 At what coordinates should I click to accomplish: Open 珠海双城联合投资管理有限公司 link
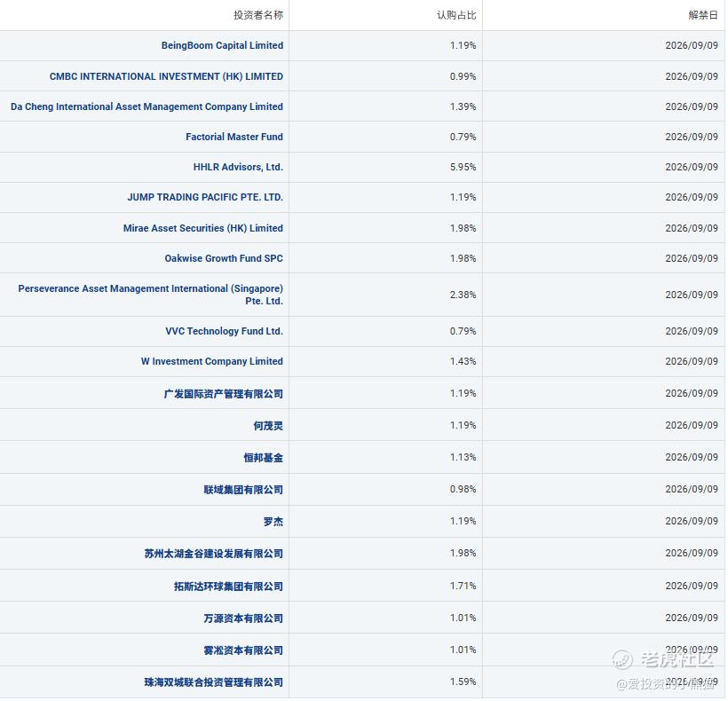pos(214,682)
